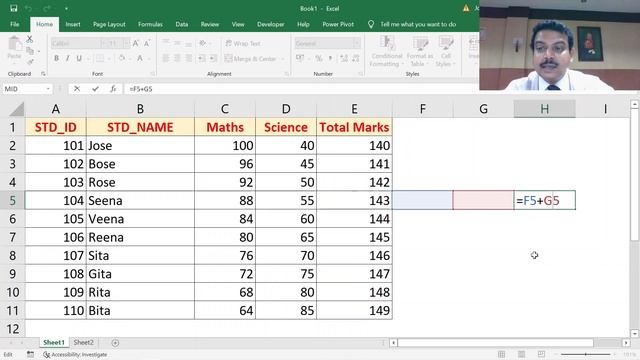
Task: Click the Decrease Font Size icon
Action: [147, 43]
